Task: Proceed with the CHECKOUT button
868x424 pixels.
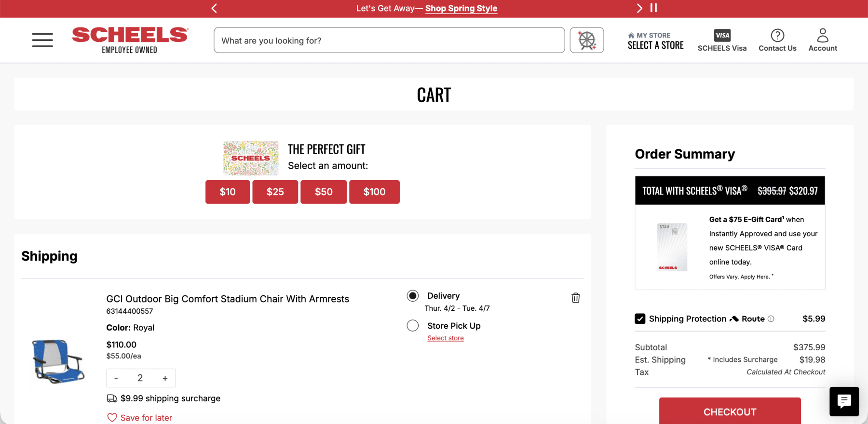Action: pyautogui.click(x=730, y=411)
